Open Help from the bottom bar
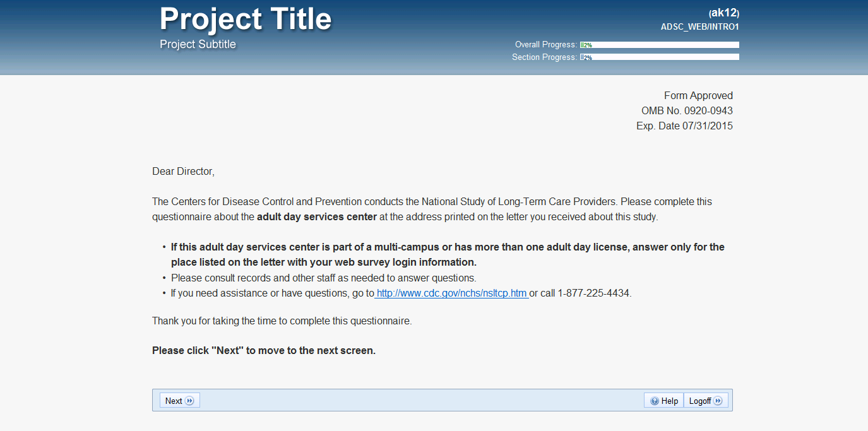Image resolution: width=868 pixels, height=431 pixels. coord(664,401)
